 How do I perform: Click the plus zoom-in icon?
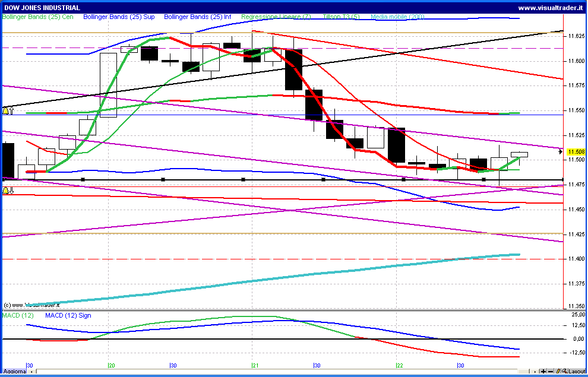pos(543,372)
